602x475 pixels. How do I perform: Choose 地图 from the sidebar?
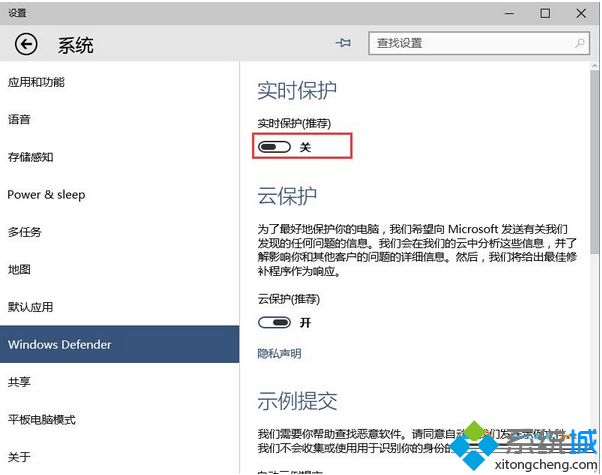(x=19, y=270)
